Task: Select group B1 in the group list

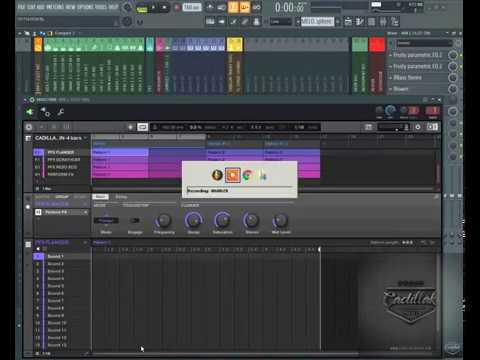Action: (x=61, y=160)
